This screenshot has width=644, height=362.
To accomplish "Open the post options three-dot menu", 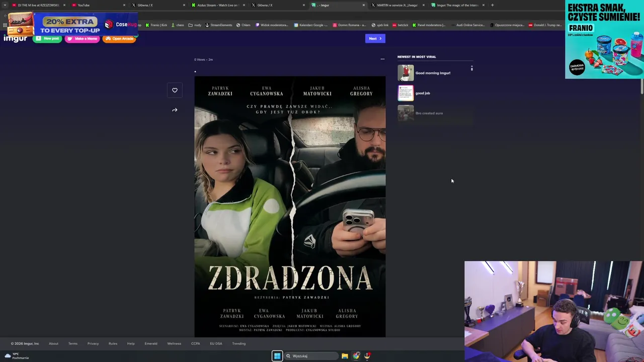I will coord(382,59).
